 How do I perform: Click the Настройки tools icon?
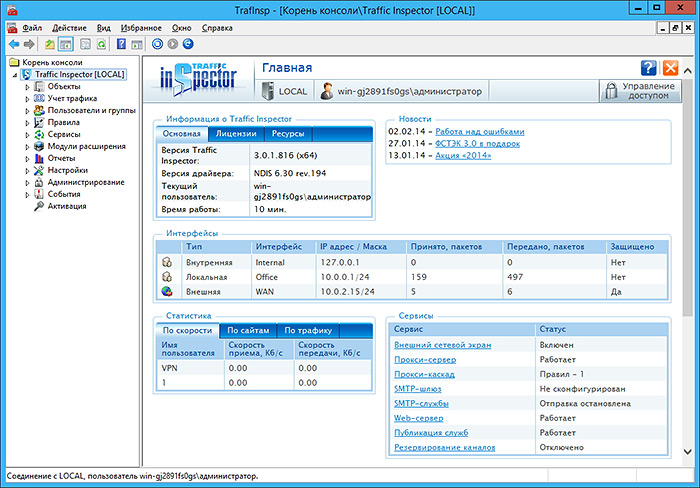tap(39, 170)
